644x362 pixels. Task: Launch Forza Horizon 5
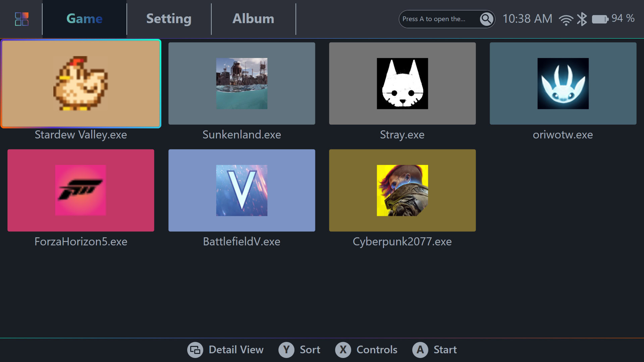coord(81,190)
